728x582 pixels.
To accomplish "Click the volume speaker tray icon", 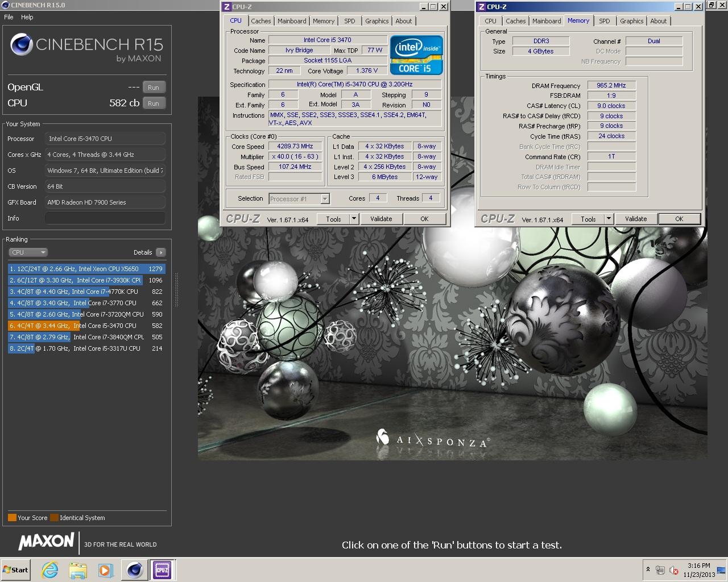I will click(x=674, y=570).
